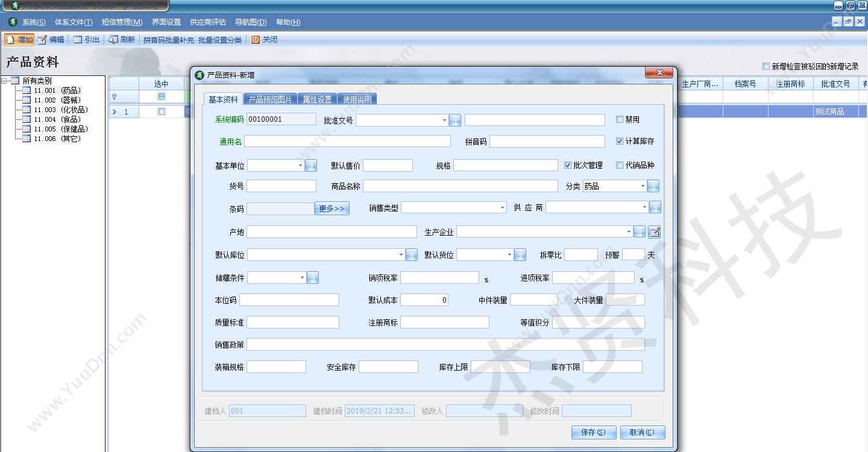Collapse the 所有类别 tree node
The image size is (868, 452).
[x=5, y=81]
